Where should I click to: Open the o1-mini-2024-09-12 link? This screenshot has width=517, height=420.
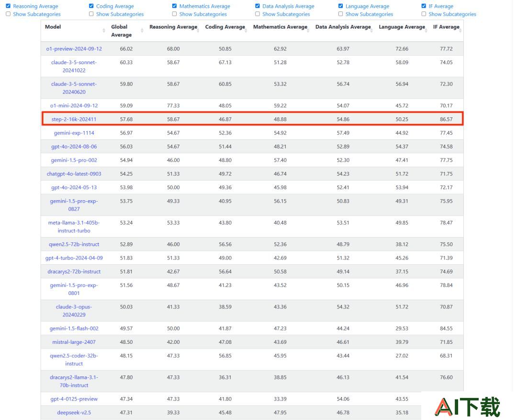pos(74,105)
